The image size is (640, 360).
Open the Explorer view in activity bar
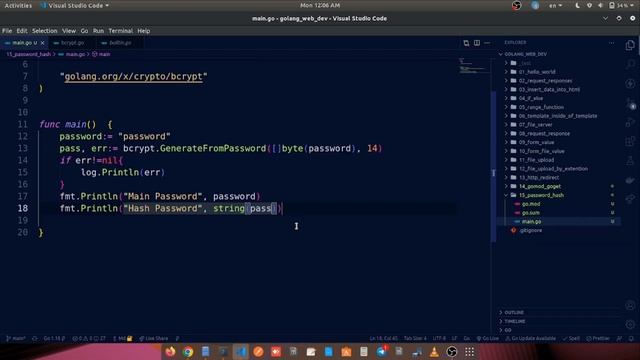point(630,45)
